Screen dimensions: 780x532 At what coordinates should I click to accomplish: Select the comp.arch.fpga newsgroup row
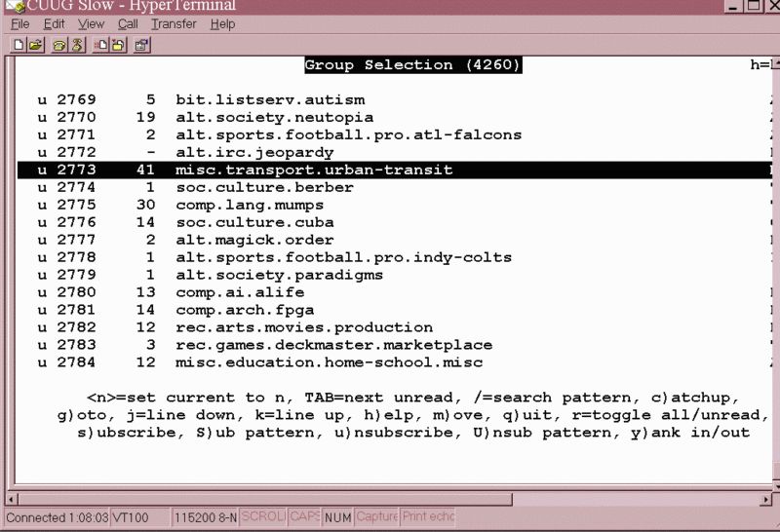394,309
